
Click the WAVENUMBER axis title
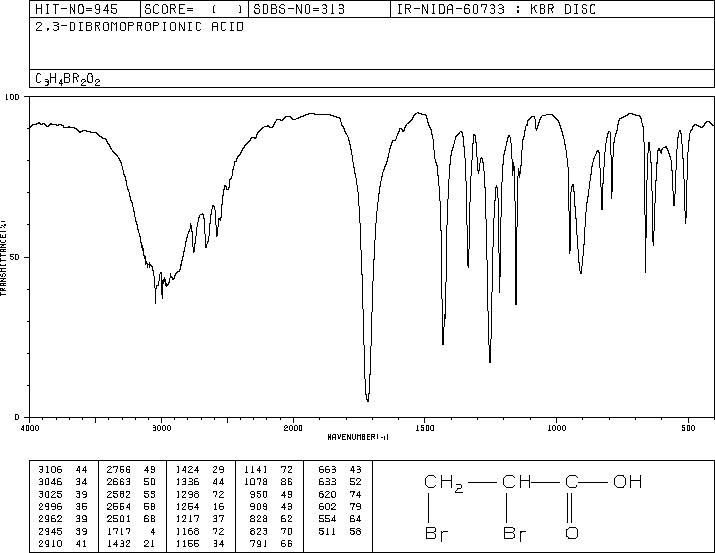(x=358, y=437)
